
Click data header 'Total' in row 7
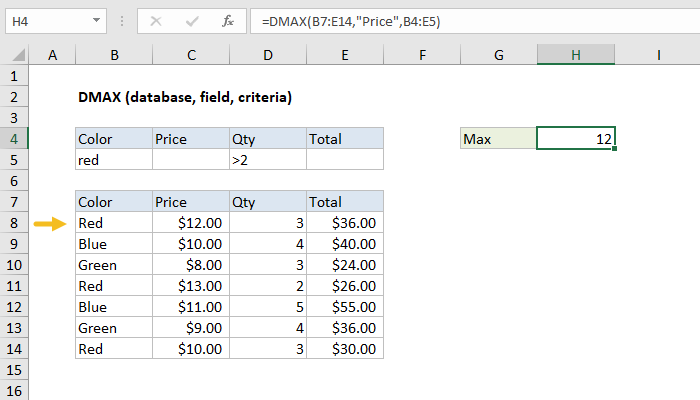[345, 202]
